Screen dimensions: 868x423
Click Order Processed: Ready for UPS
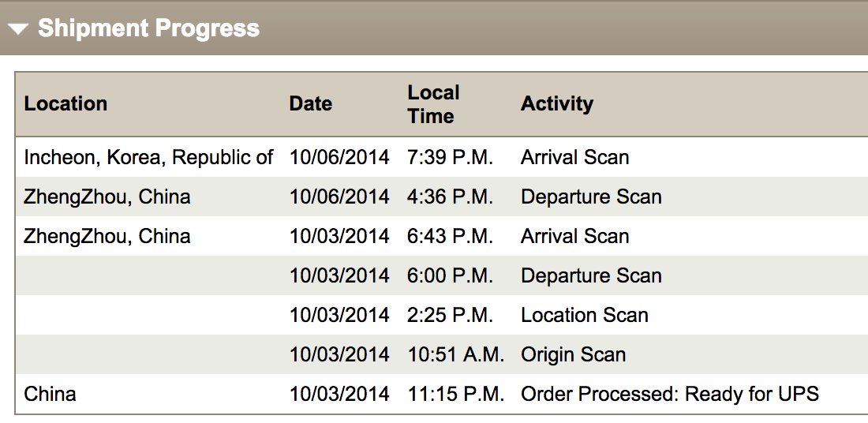(x=670, y=394)
